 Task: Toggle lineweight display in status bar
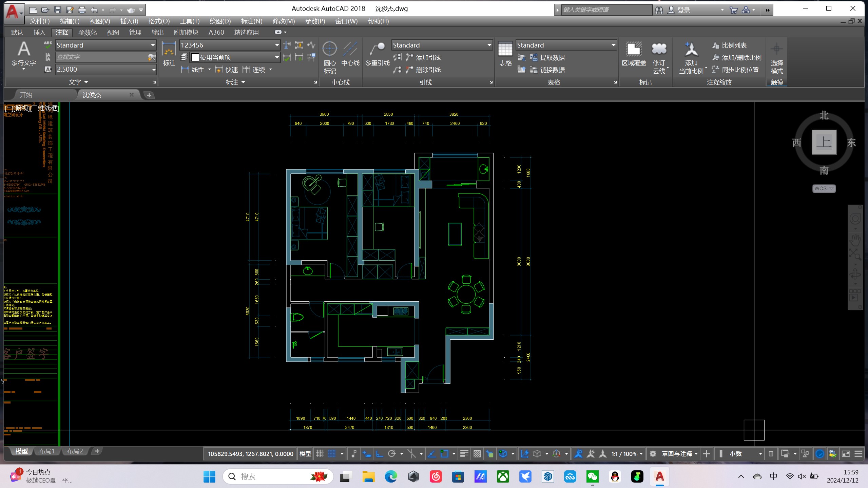[464, 454]
